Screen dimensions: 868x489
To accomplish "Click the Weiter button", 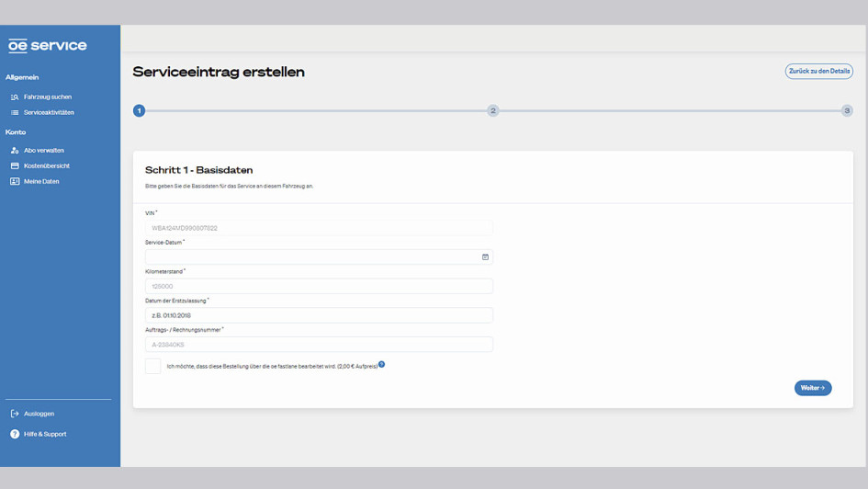I will [812, 388].
